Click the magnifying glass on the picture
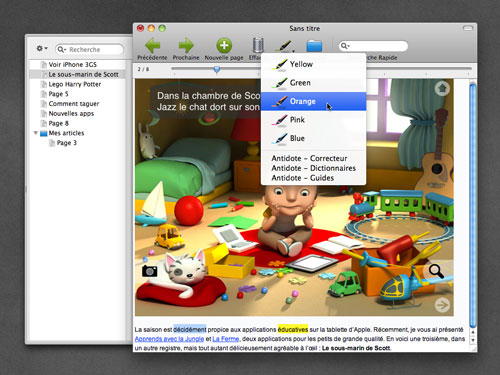 pyautogui.click(x=436, y=271)
